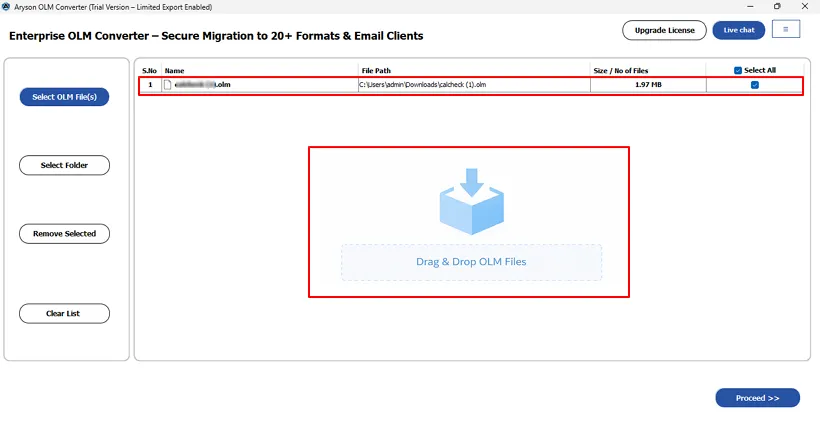This screenshot has width=820, height=432.
Task: Minimize the Aryson OLM Converter window
Action: pyautogui.click(x=750, y=6)
